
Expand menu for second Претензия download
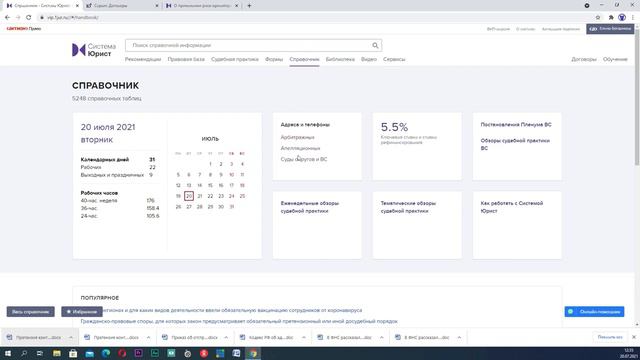tap(148, 338)
